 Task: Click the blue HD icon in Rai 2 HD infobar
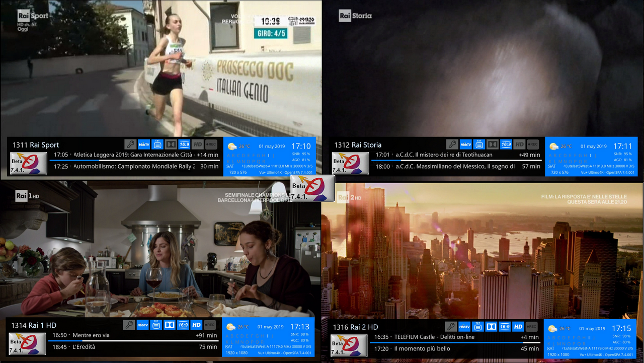click(518, 327)
